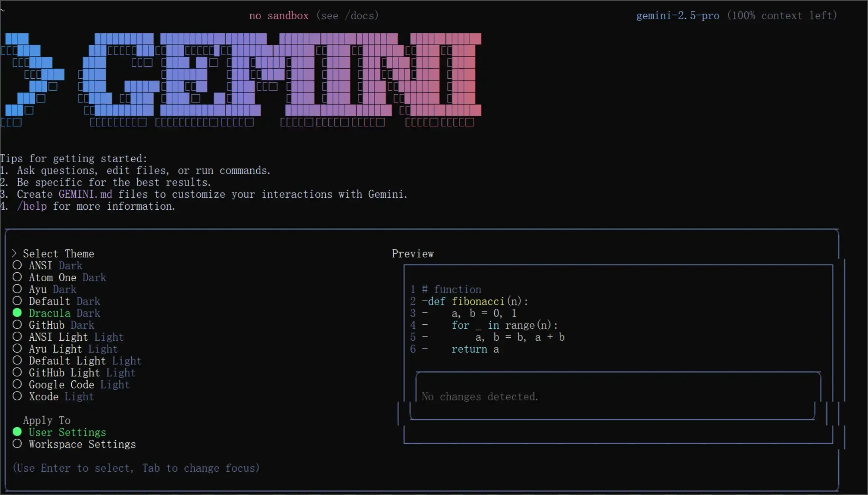The image size is (868, 495).
Task: Switch to GitHub Dark theme
Action: [x=17, y=325]
